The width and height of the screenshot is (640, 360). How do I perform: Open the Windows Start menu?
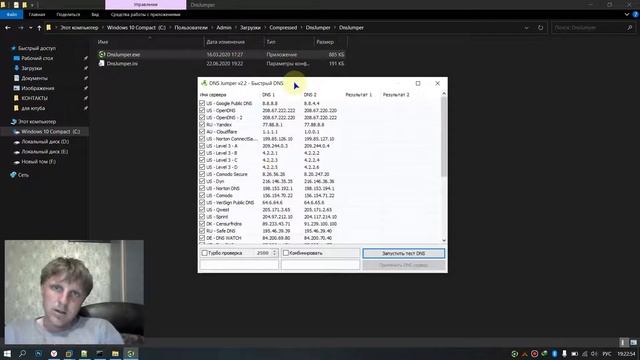click(x=7, y=353)
